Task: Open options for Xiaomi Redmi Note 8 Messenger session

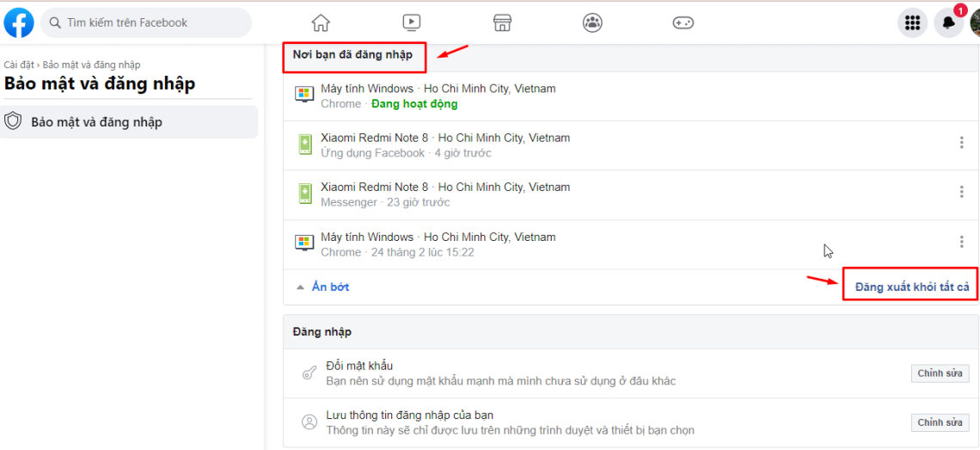Action: (x=961, y=192)
